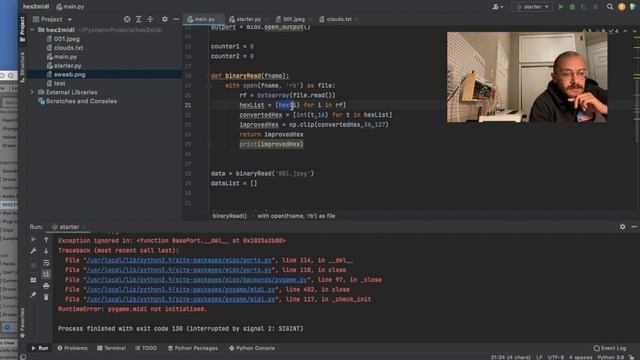This screenshot has height=360, width=640.
Task: Click the orange IDE updates icon
Action: (x=622, y=7)
